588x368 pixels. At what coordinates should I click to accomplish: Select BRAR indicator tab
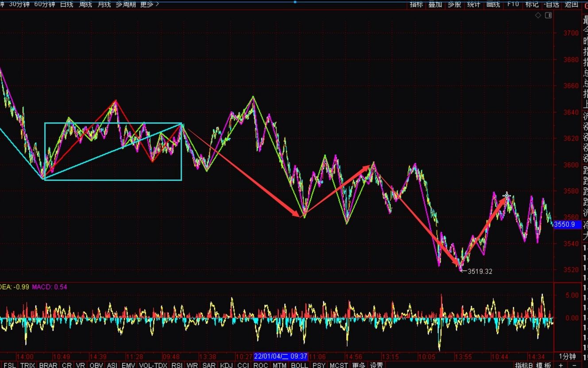pyautogui.click(x=48, y=365)
